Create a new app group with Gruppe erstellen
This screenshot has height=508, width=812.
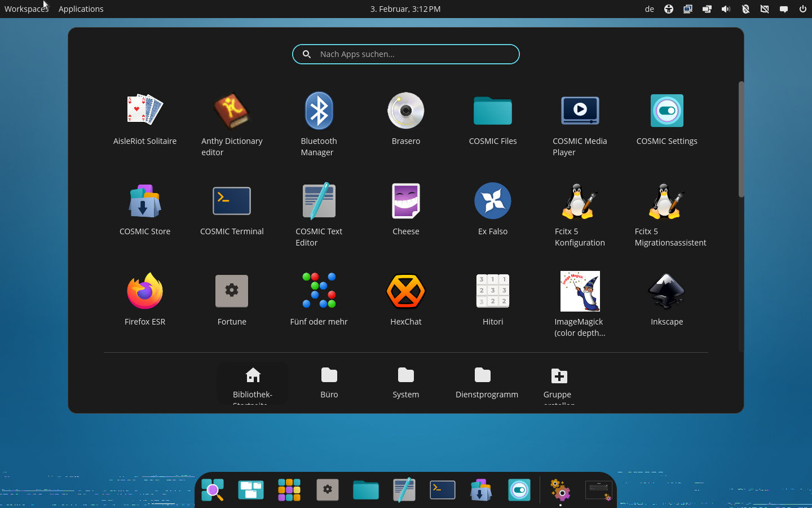pos(559,383)
